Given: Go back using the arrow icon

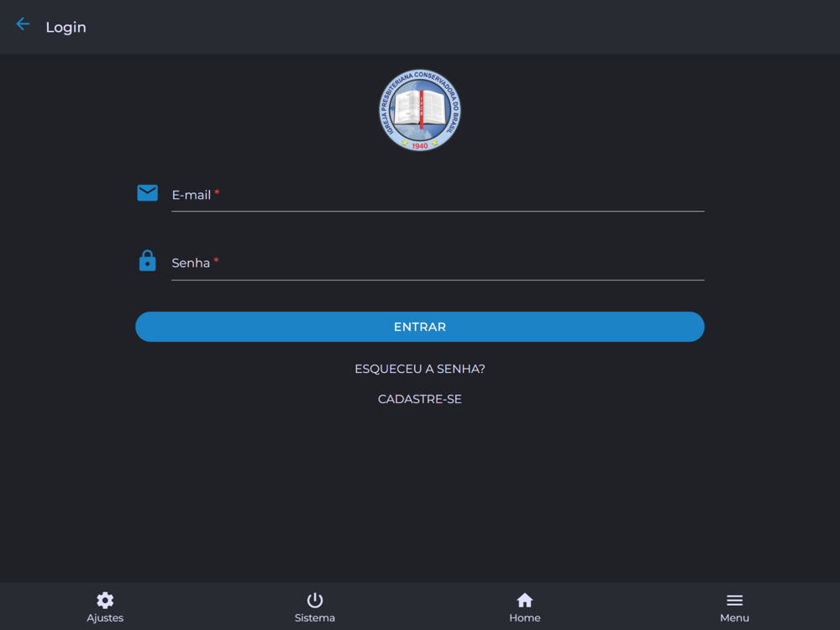Looking at the screenshot, I should (23, 24).
